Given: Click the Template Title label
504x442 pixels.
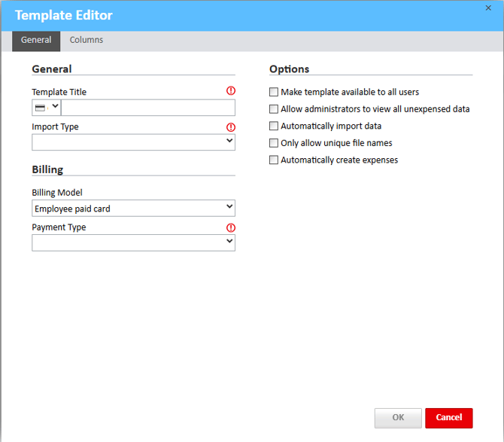Looking at the screenshot, I should [59, 92].
